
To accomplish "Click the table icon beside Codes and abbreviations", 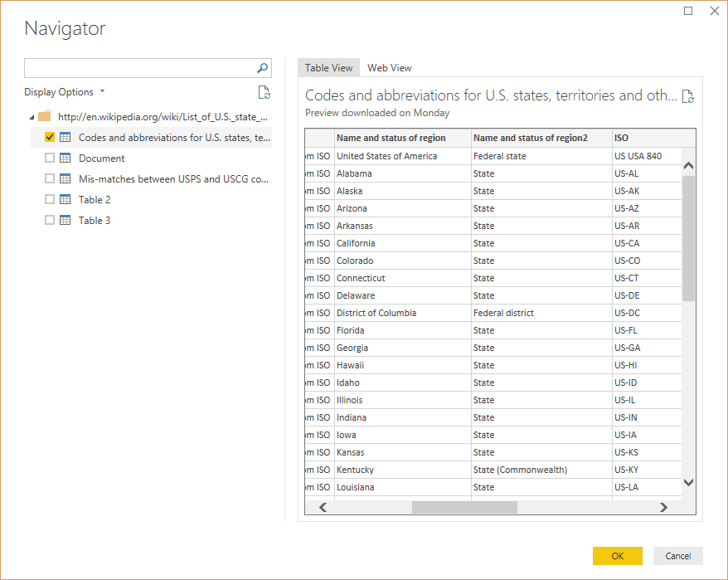I will click(65, 137).
